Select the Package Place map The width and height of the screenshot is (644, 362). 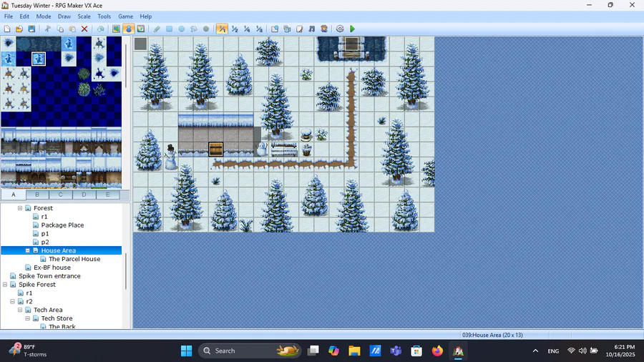click(62, 225)
